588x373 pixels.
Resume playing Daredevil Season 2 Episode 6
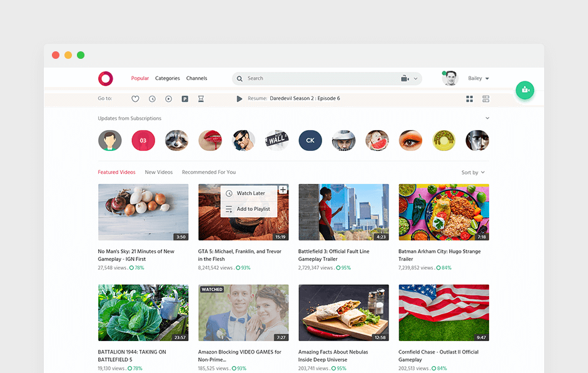[x=240, y=99]
